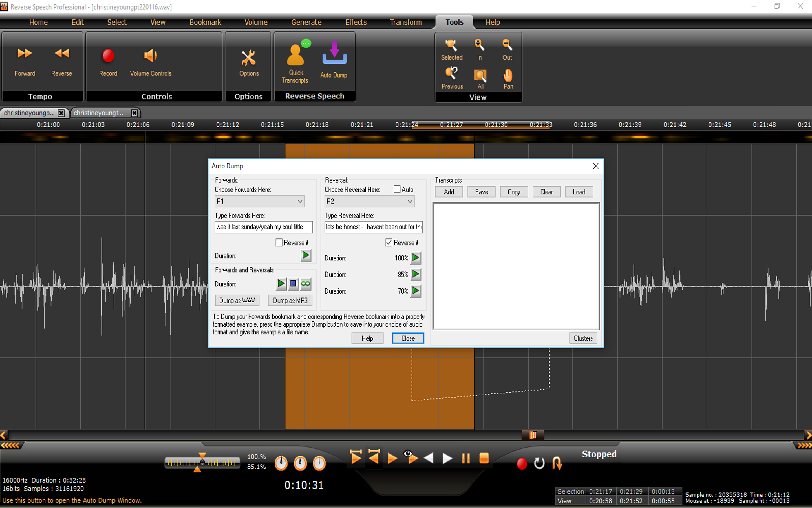Click play selection reverse transport icon
This screenshot has width=812, height=508.
pos(374,457)
